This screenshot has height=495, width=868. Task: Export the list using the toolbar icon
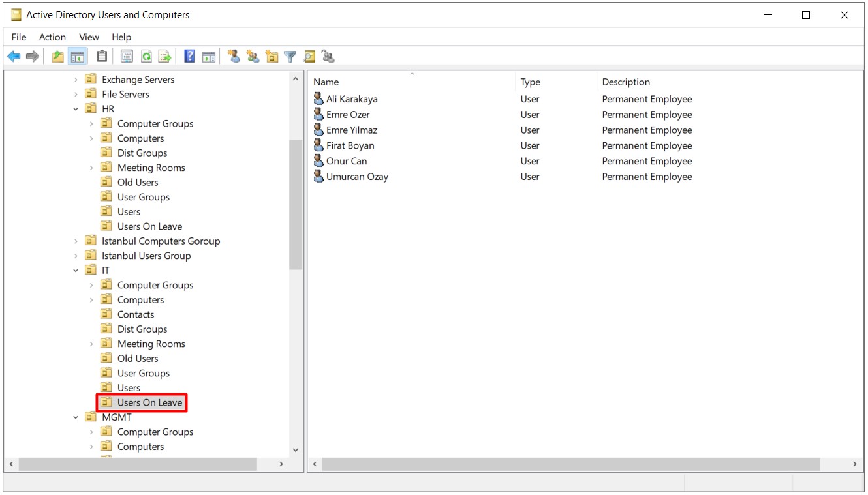165,57
